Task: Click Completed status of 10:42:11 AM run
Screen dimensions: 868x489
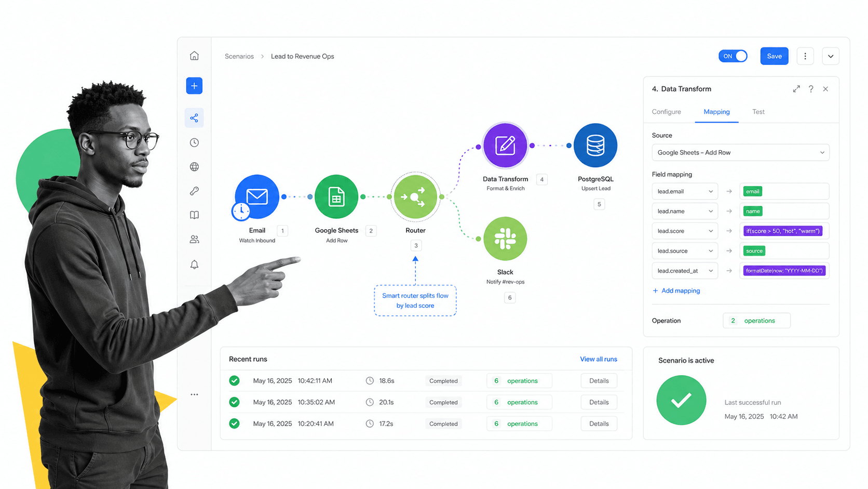Action: pos(443,381)
